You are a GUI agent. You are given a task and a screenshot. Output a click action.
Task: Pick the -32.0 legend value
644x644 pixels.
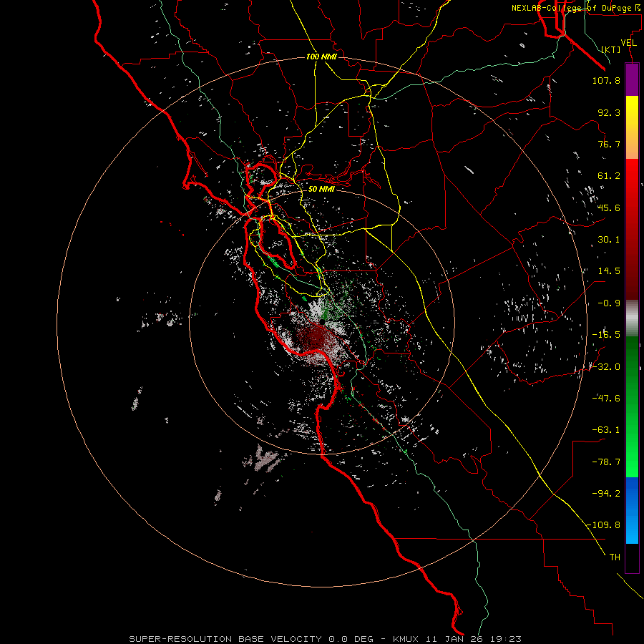pos(606,367)
